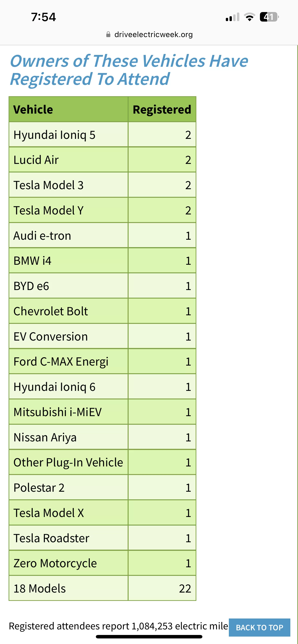Select the Mitsubishi i-MiEV entry
Screen dimensions: 298x644
(x=102, y=412)
